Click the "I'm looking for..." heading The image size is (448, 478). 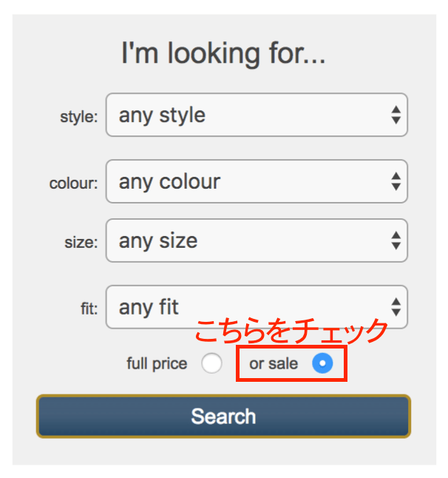pos(223,54)
